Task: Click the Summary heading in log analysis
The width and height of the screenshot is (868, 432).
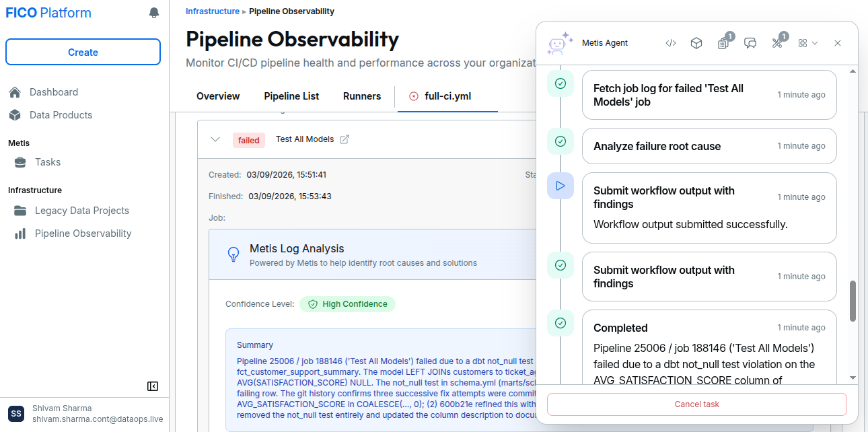Action: pos(255,345)
